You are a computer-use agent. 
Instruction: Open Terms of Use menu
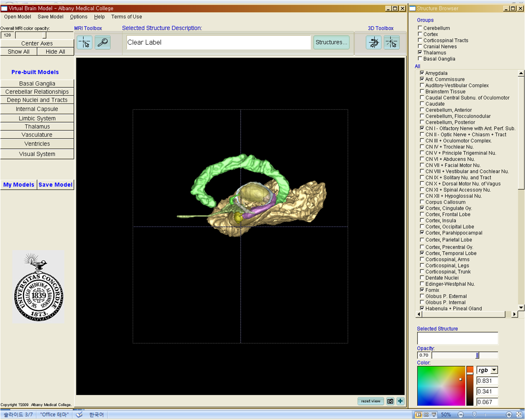127,17
